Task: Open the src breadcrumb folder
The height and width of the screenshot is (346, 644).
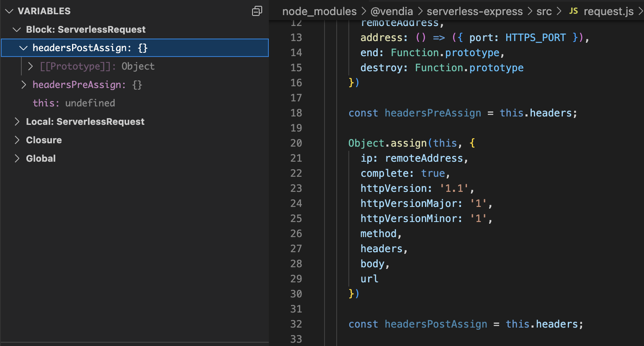Action: [544, 11]
